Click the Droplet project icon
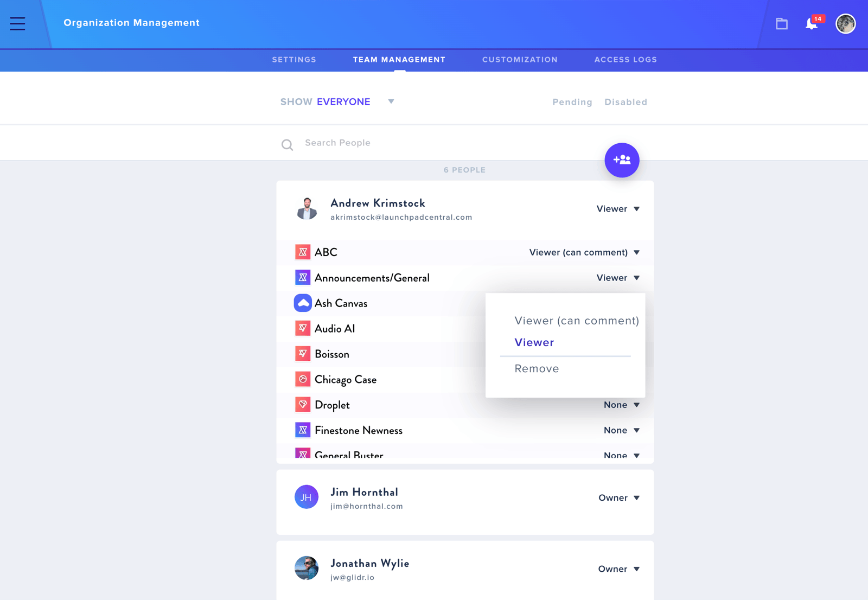The width and height of the screenshot is (868, 600). pos(303,405)
